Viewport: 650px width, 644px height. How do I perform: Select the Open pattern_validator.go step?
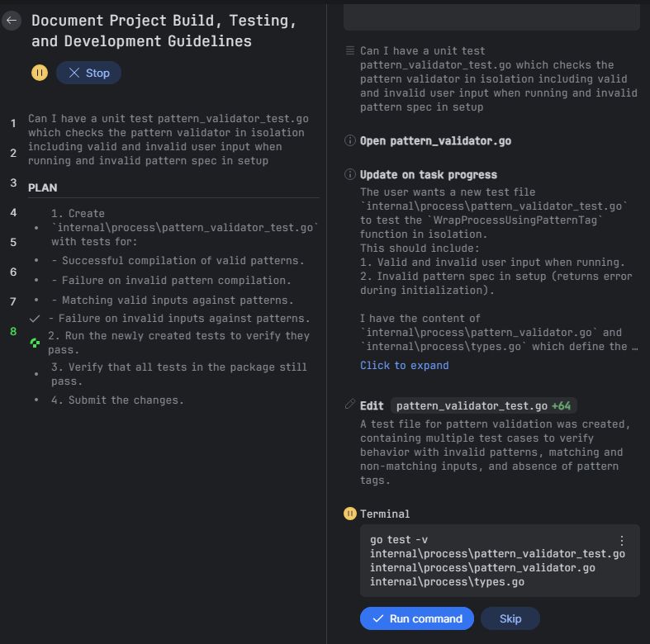[x=435, y=141]
